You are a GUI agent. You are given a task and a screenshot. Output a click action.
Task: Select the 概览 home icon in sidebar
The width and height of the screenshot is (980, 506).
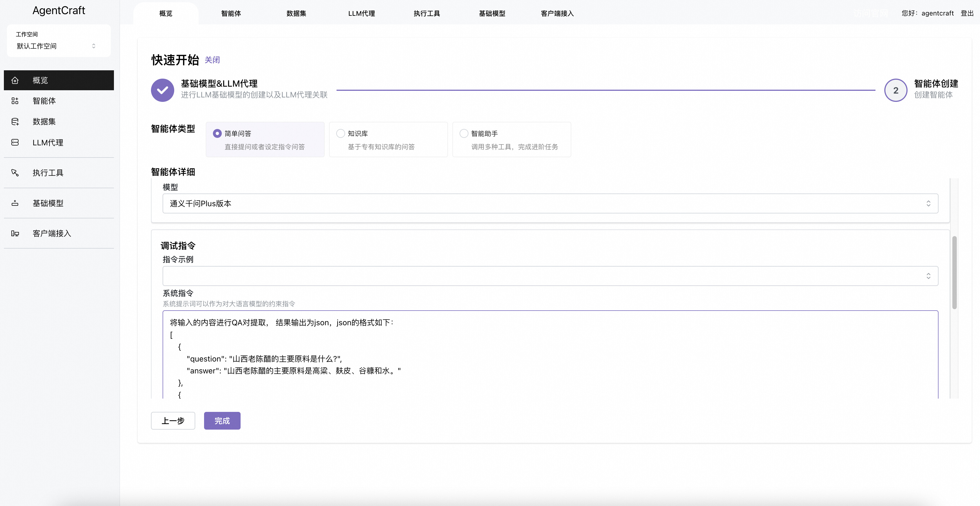click(x=15, y=80)
